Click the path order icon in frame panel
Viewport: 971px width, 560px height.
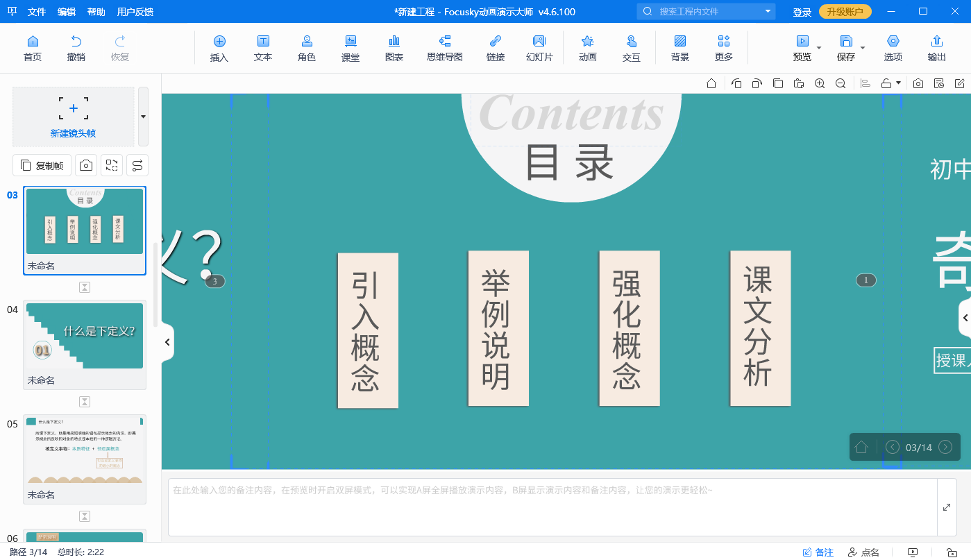(x=137, y=165)
